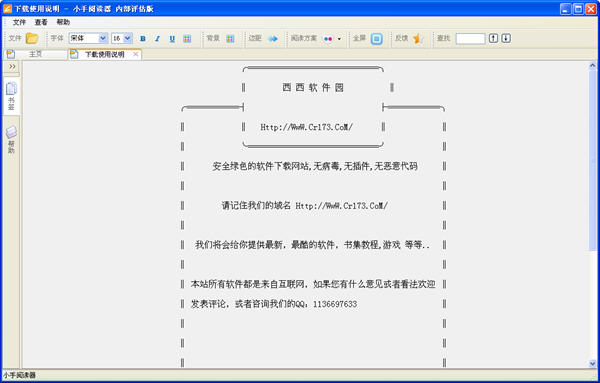Expand the 阅读方案 dropdown arrow

339,39
